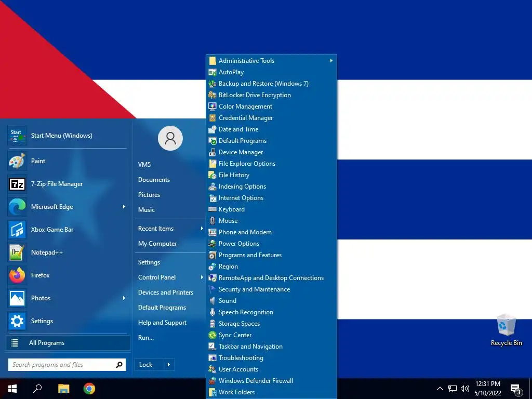Open Paint from the pinned programs

pyautogui.click(x=67, y=161)
